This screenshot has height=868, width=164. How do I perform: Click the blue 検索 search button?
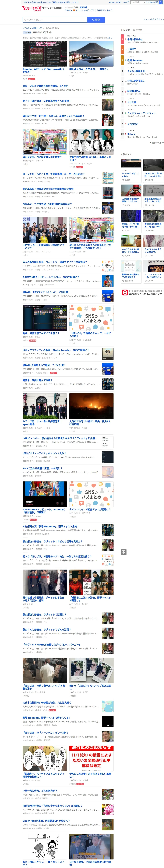point(96,20)
